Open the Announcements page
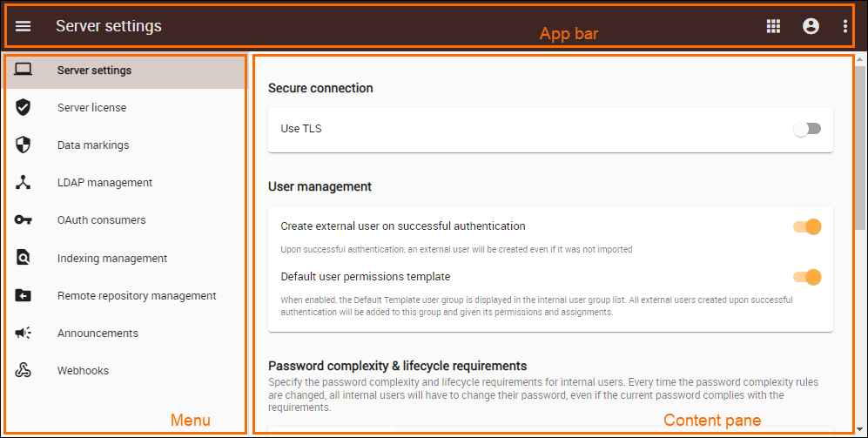Screen dimensions: 868x438 98,333
